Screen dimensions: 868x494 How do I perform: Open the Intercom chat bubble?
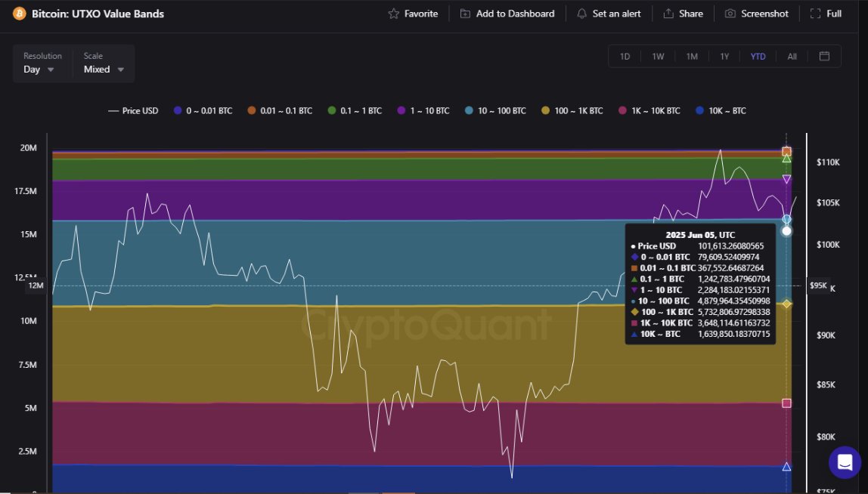[x=844, y=462]
